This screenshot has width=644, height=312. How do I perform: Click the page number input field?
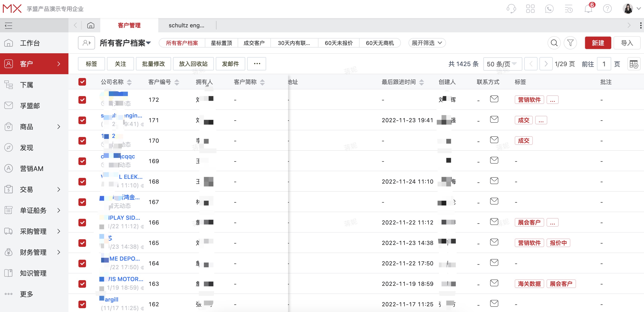click(x=604, y=64)
